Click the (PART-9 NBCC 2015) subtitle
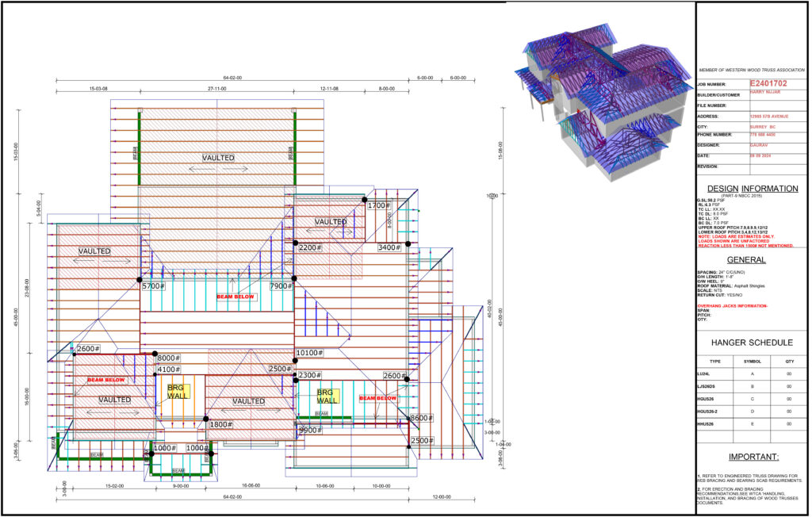Image resolution: width=812 pixels, height=517 pixels. [x=742, y=195]
